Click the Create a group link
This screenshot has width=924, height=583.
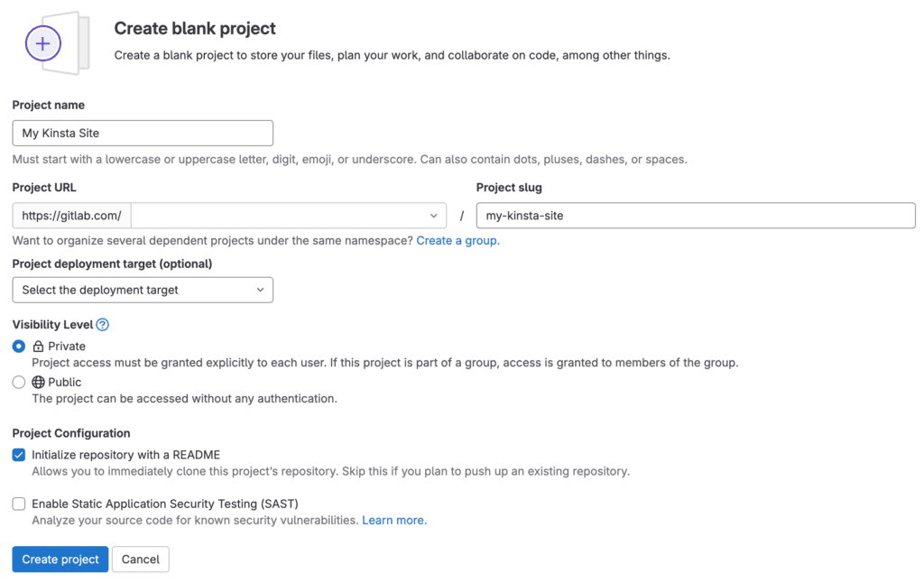457,241
